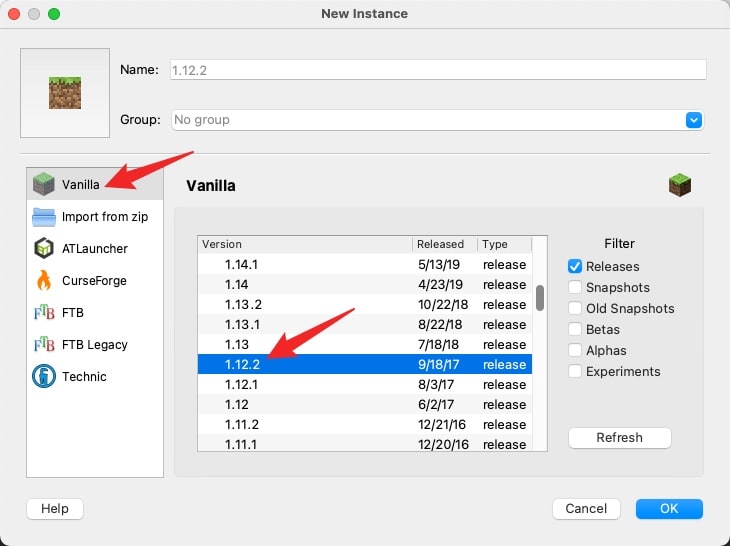Screen dimensions: 730x546
Task: Enable the Snapshots filter
Action: pyautogui.click(x=575, y=287)
